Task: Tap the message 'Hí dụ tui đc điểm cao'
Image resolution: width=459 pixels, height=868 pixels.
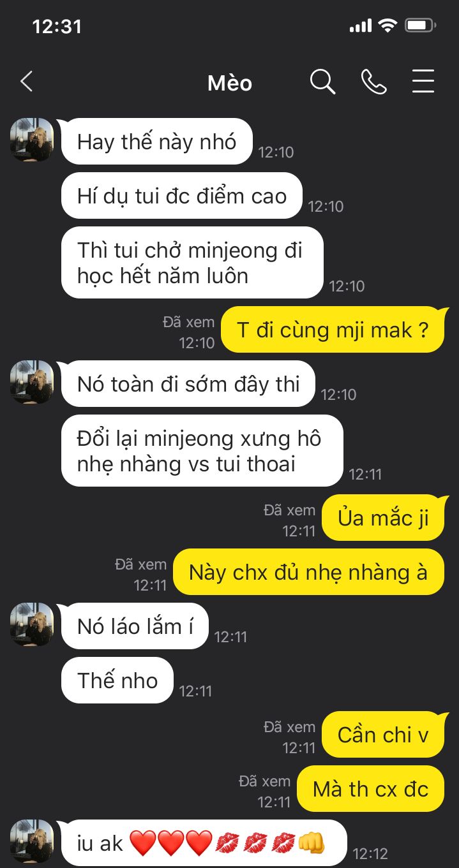Action: click(182, 196)
